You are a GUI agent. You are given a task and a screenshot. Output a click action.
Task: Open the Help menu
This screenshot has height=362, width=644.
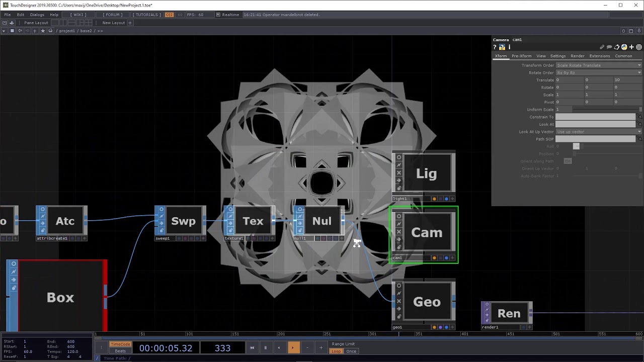[x=54, y=15]
